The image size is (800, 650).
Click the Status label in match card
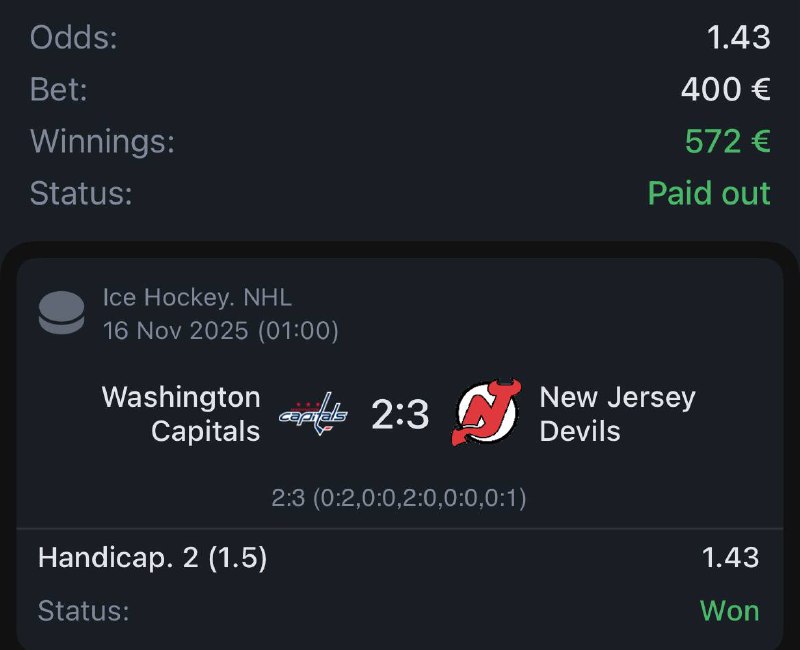[84, 610]
